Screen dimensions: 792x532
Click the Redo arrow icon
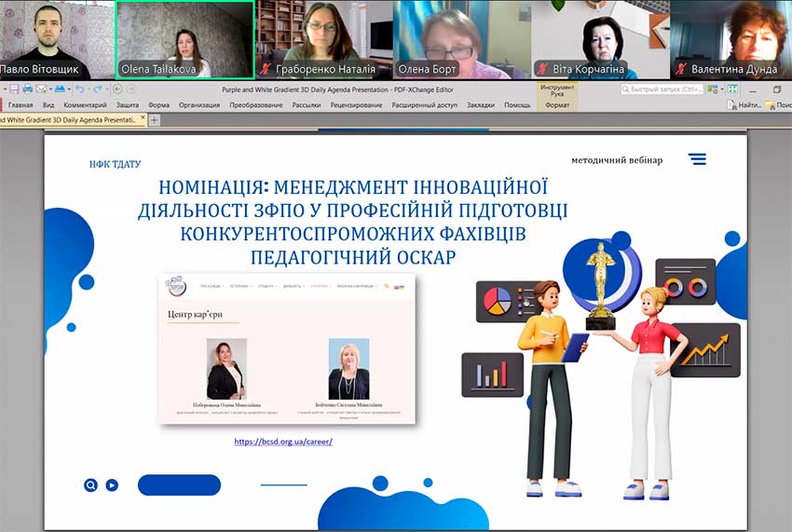(100, 89)
